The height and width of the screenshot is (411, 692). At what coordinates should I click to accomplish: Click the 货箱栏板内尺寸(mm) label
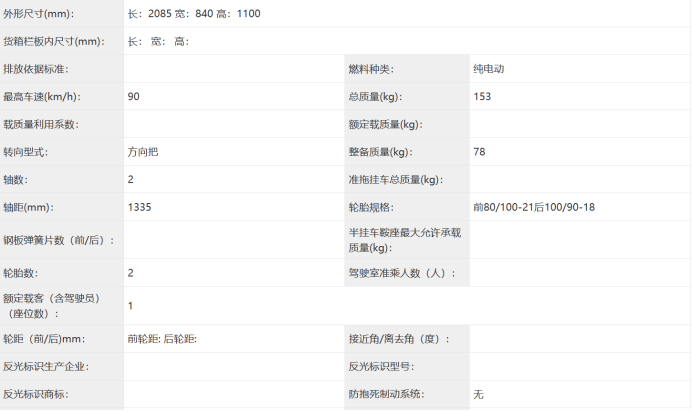pyautogui.click(x=53, y=42)
